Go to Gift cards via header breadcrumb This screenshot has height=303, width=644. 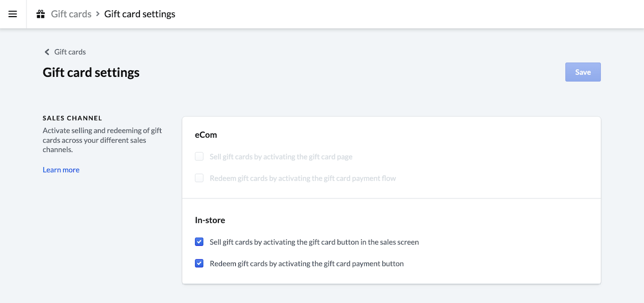click(71, 14)
